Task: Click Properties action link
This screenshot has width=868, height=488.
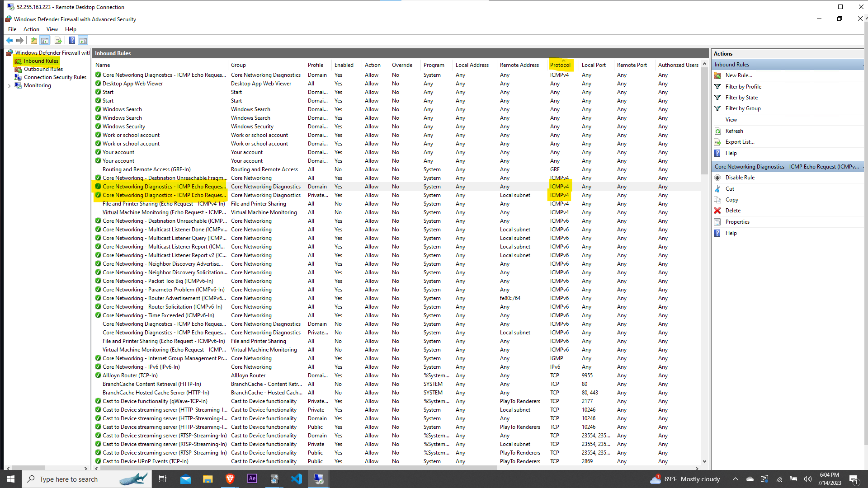Action: click(737, 222)
